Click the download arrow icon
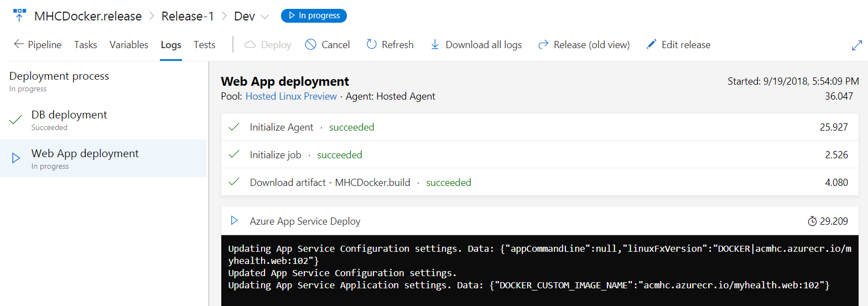868x306 pixels. click(435, 44)
